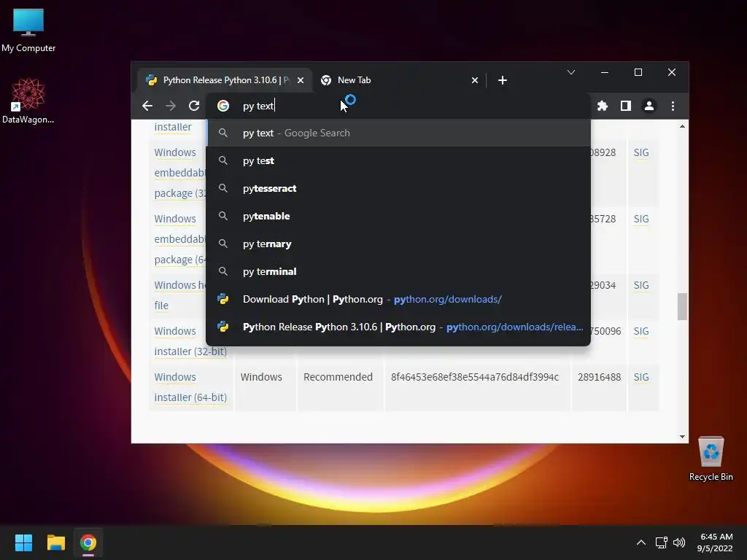Open the Windows Start menu
Screen dimensions: 747x560
(23, 542)
